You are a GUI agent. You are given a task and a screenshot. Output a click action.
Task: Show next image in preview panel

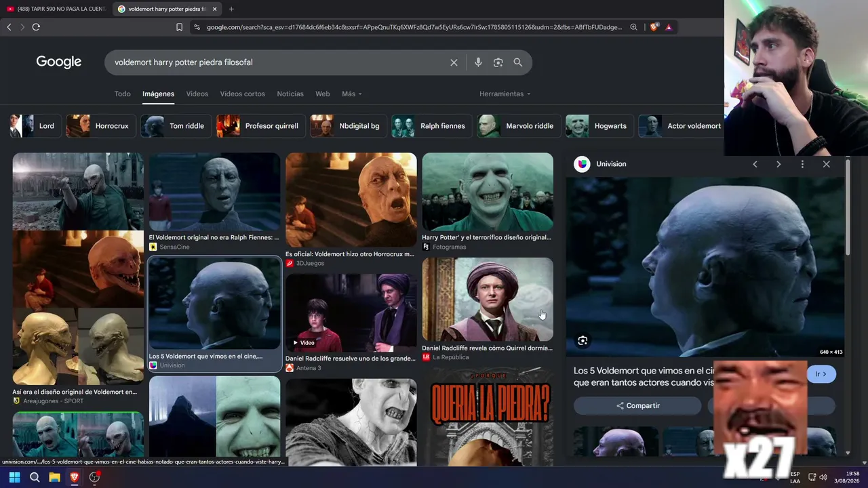coord(778,164)
